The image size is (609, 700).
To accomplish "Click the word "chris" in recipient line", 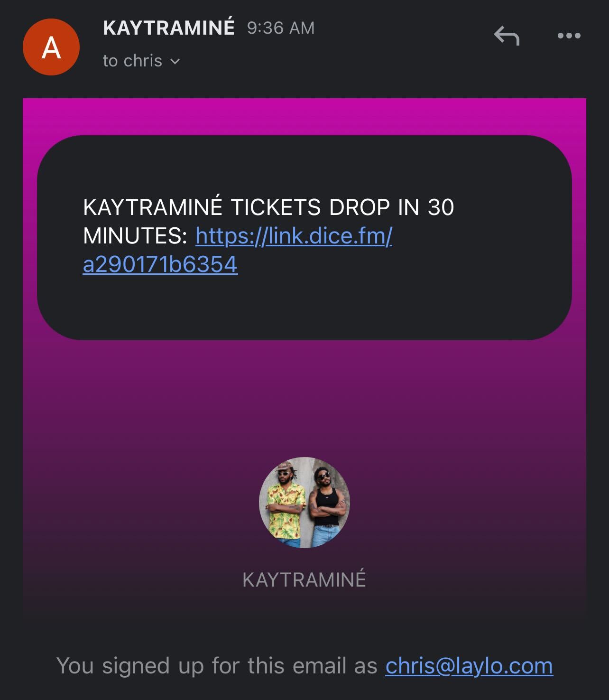I will [x=143, y=61].
